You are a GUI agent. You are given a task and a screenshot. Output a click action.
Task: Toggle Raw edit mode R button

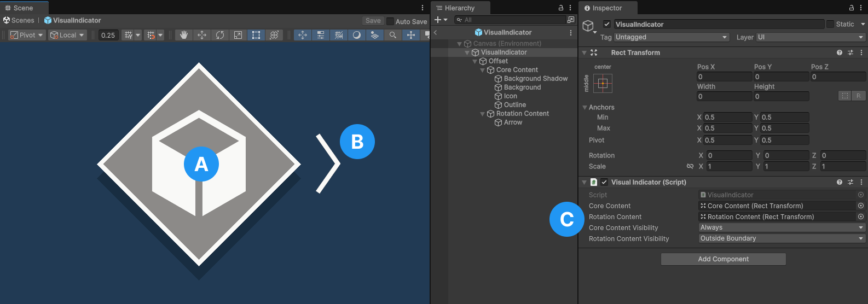(859, 96)
